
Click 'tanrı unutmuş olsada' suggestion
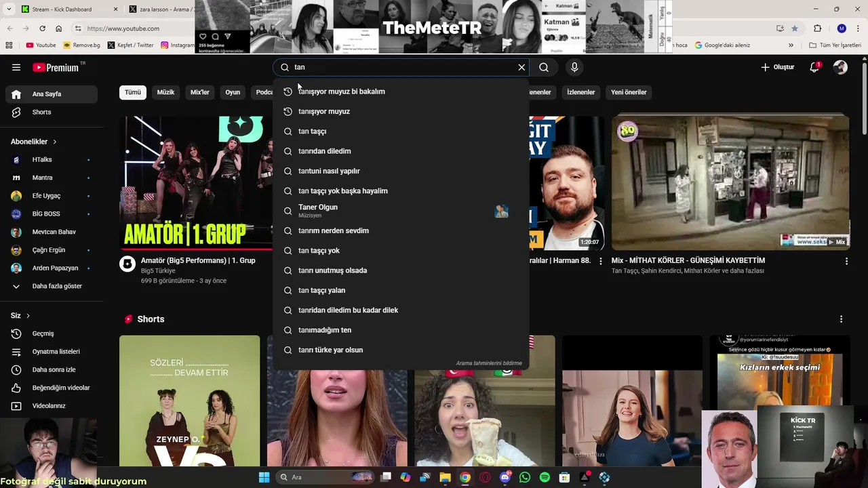(401, 270)
